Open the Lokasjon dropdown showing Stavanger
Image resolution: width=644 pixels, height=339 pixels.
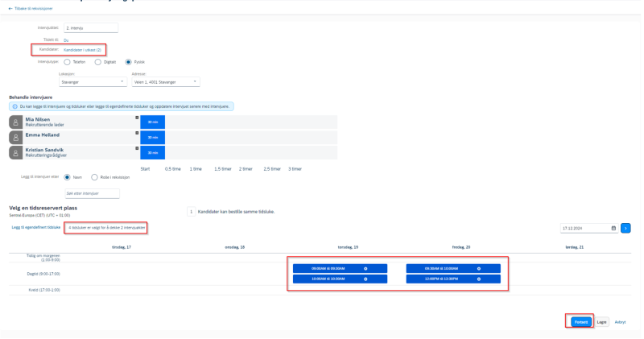[x=93, y=82]
